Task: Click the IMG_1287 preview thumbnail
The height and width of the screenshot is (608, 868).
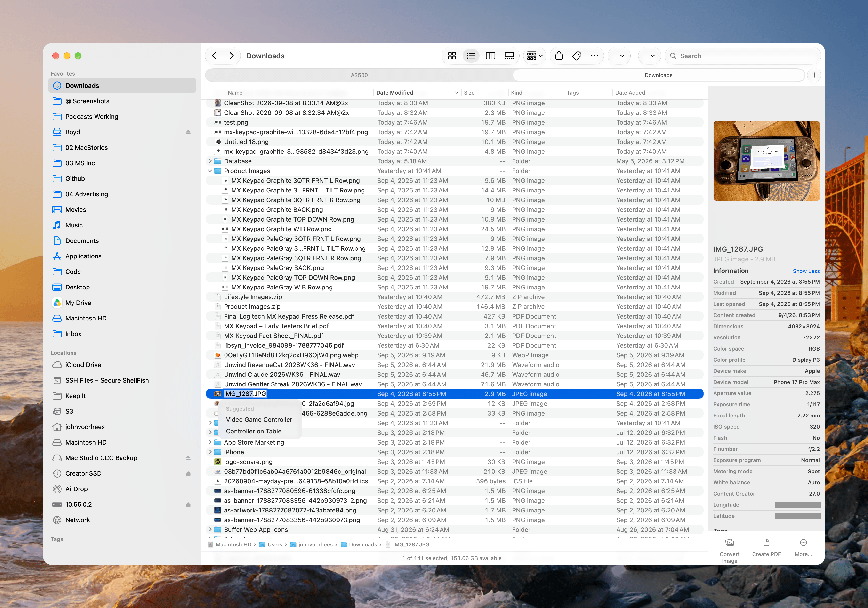Action: click(x=766, y=161)
